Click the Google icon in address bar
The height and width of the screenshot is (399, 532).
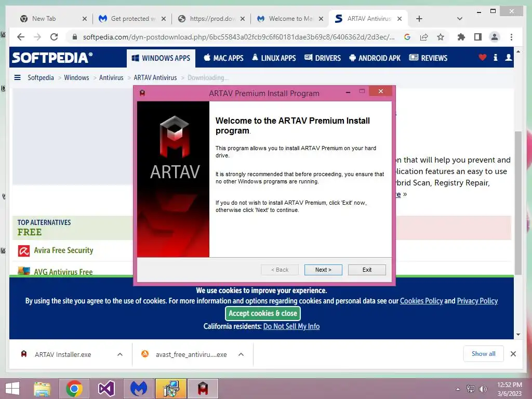[407, 37]
